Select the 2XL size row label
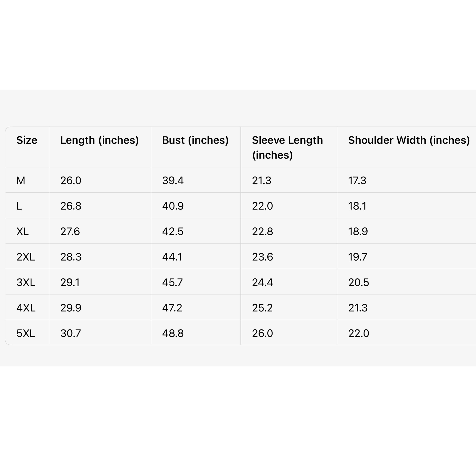The height and width of the screenshot is (476, 476). pos(26,257)
